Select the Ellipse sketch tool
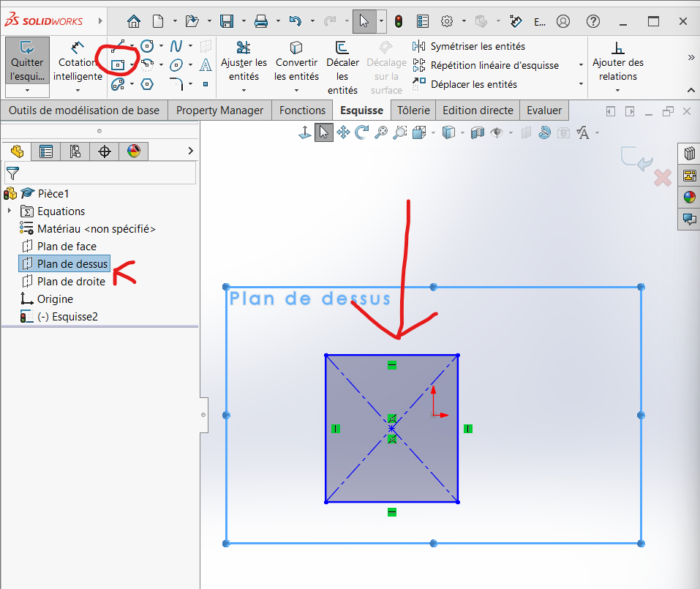The width and height of the screenshot is (700, 589). coord(176,64)
